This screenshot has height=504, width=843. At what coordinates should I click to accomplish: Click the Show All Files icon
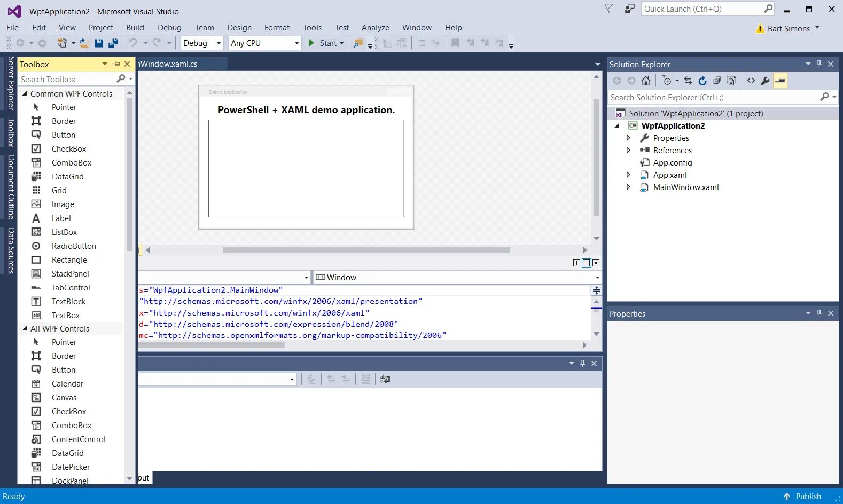pos(731,81)
